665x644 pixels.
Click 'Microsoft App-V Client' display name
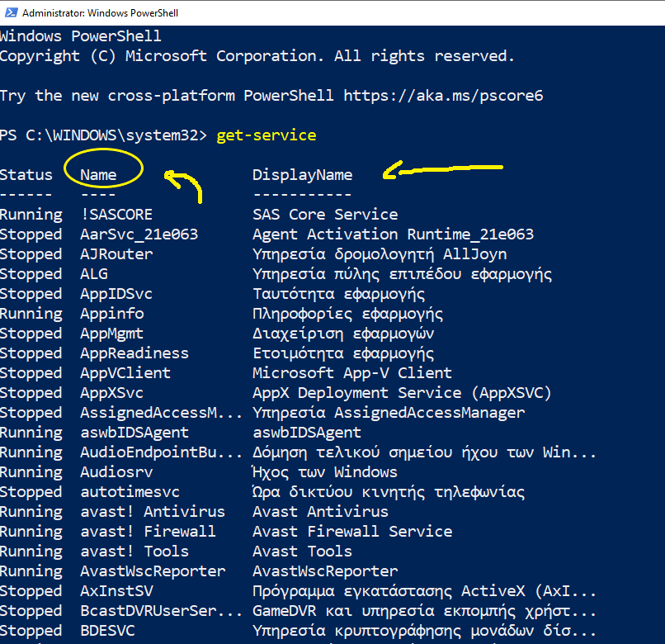point(351,373)
